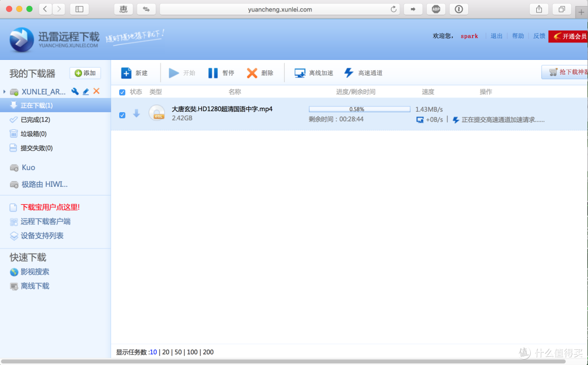
Task: Show all tabs overview icon
Action: click(x=562, y=9)
